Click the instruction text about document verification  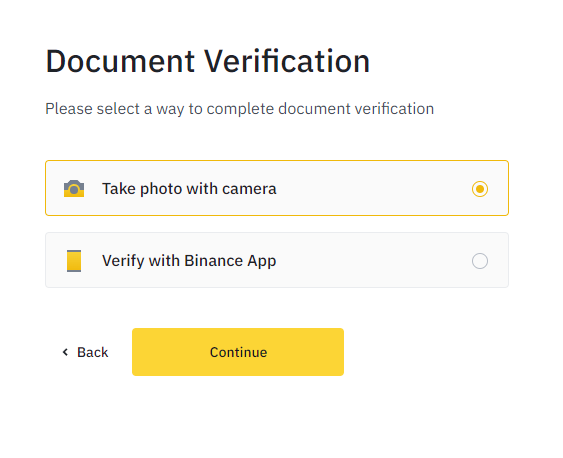tap(239, 109)
